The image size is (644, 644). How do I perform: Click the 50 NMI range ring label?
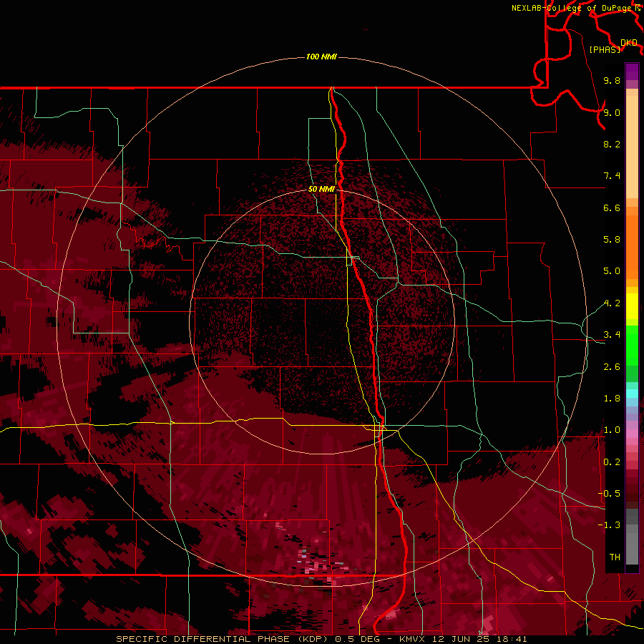click(321, 189)
